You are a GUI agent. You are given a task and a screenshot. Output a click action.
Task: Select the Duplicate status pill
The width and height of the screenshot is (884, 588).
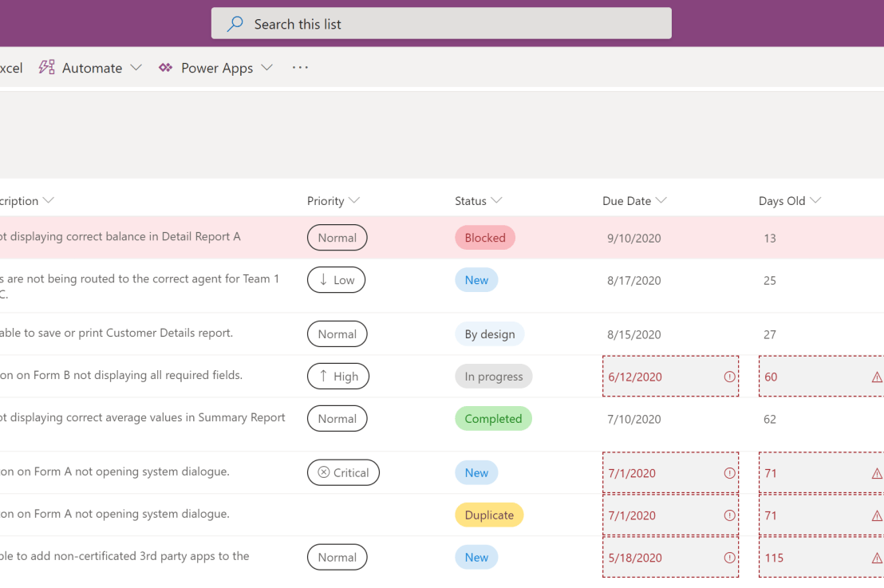pos(489,515)
